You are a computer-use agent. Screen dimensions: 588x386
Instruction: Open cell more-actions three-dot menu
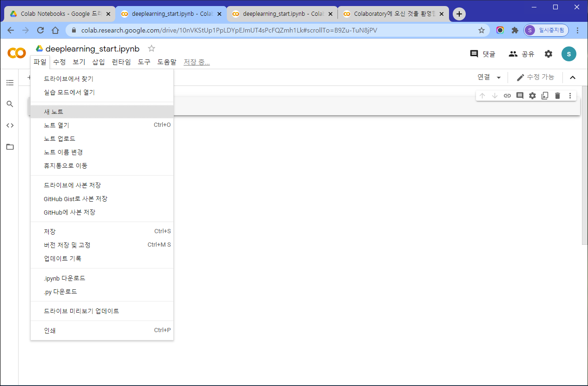click(570, 96)
